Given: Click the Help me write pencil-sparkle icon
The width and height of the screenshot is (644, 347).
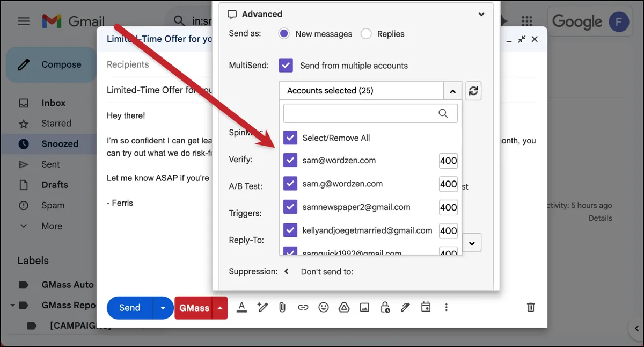Looking at the screenshot, I should click(262, 307).
